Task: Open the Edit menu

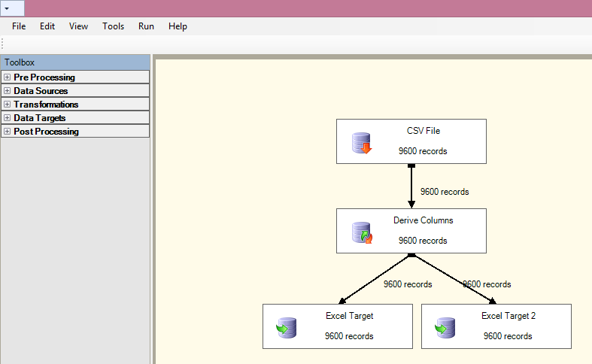Action: click(x=47, y=26)
